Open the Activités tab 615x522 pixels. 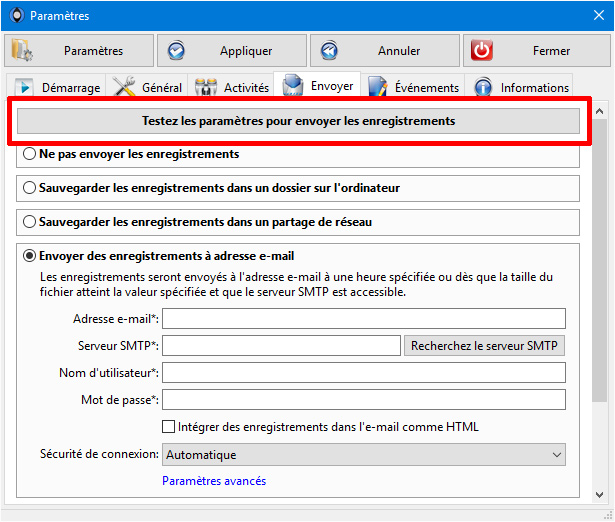pos(231,85)
